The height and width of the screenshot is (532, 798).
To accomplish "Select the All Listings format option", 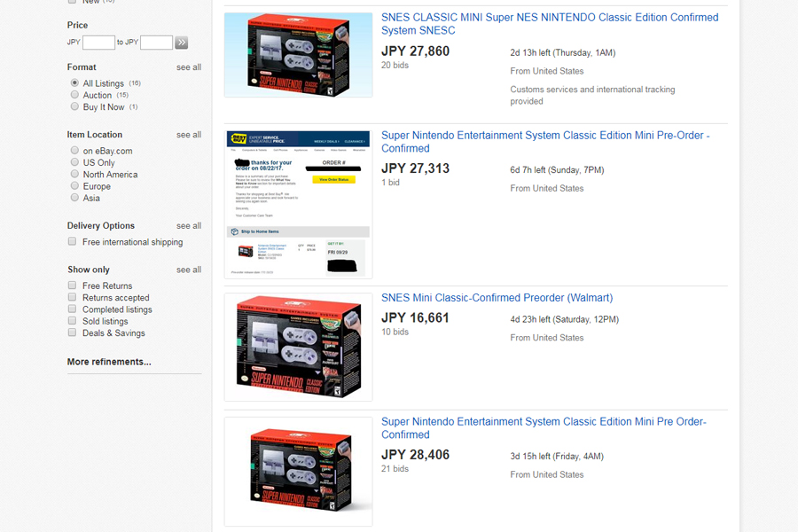I will point(74,82).
